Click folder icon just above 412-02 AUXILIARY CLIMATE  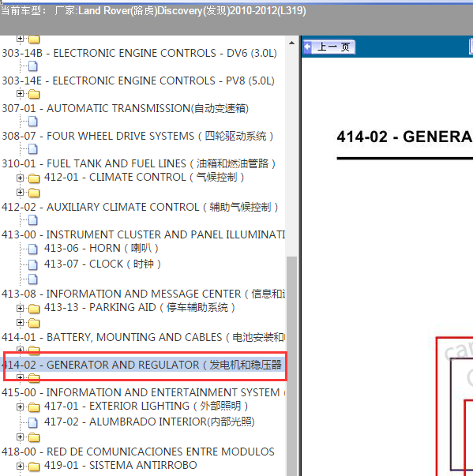click(34, 193)
